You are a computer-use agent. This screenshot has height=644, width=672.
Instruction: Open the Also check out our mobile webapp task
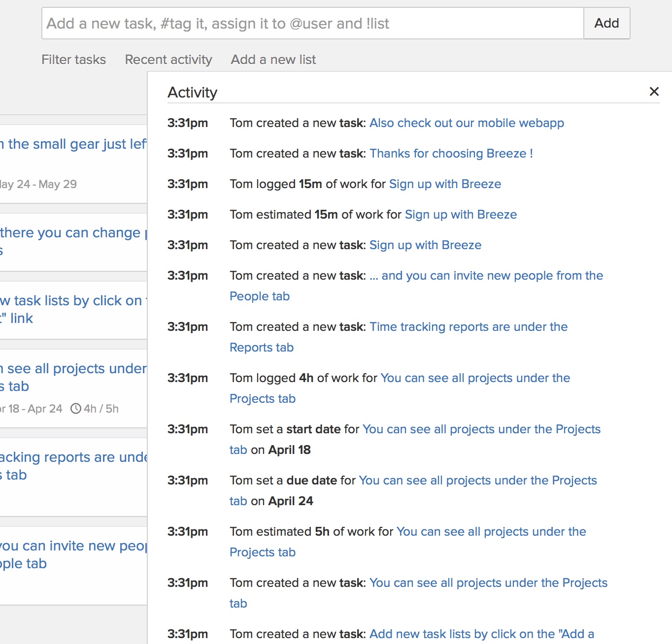(467, 123)
